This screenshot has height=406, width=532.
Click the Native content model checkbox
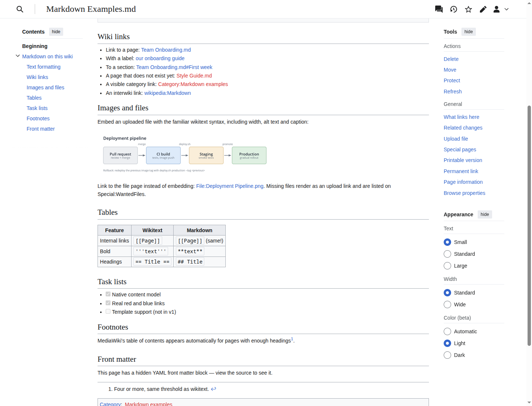[x=108, y=294]
